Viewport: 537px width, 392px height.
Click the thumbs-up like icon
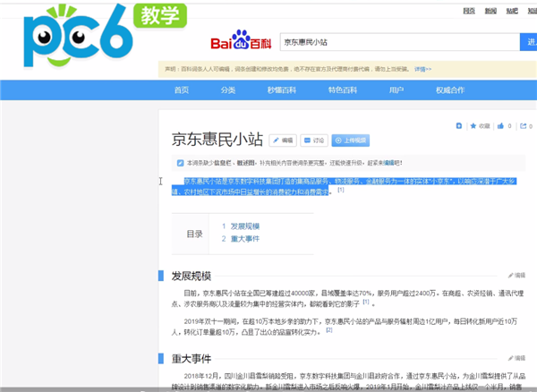tap(500, 126)
